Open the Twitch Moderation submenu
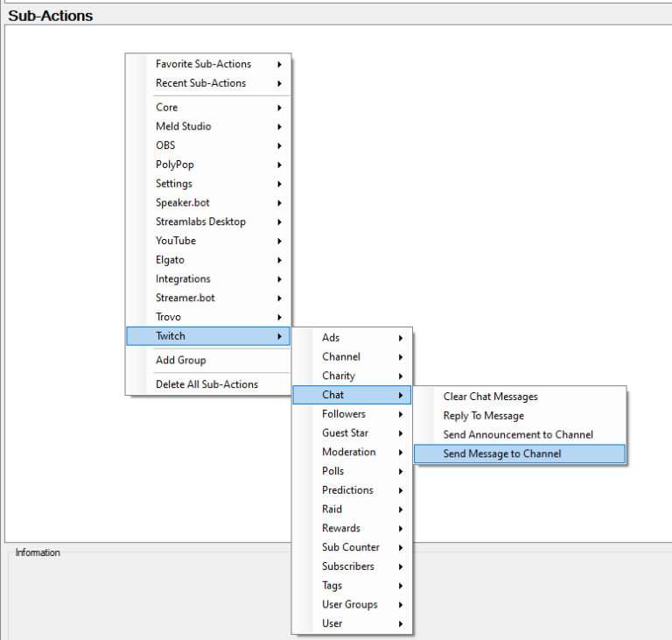Viewport: 672px width, 640px height. tap(348, 452)
